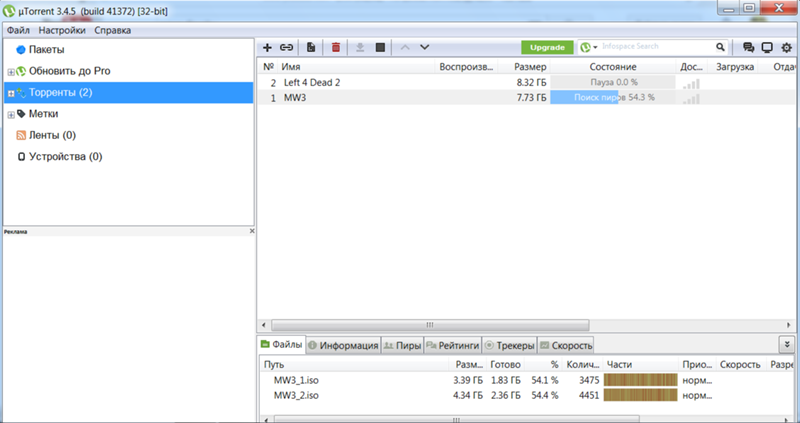Sort torrents by Размер column header

[530, 67]
